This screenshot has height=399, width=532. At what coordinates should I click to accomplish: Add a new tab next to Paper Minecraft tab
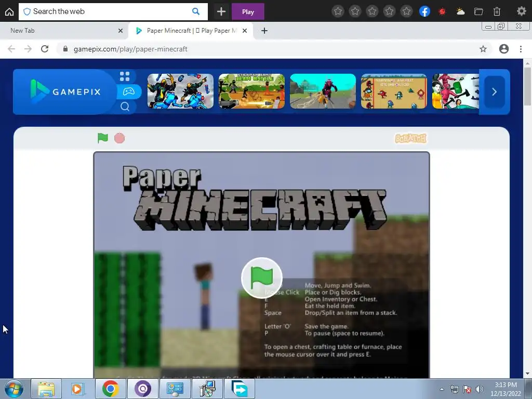[x=264, y=31]
